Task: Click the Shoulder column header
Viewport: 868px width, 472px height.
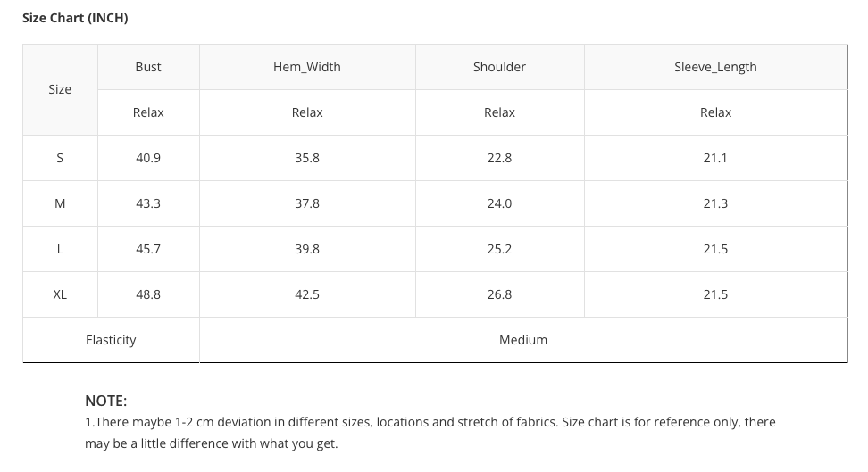Action: click(x=499, y=67)
